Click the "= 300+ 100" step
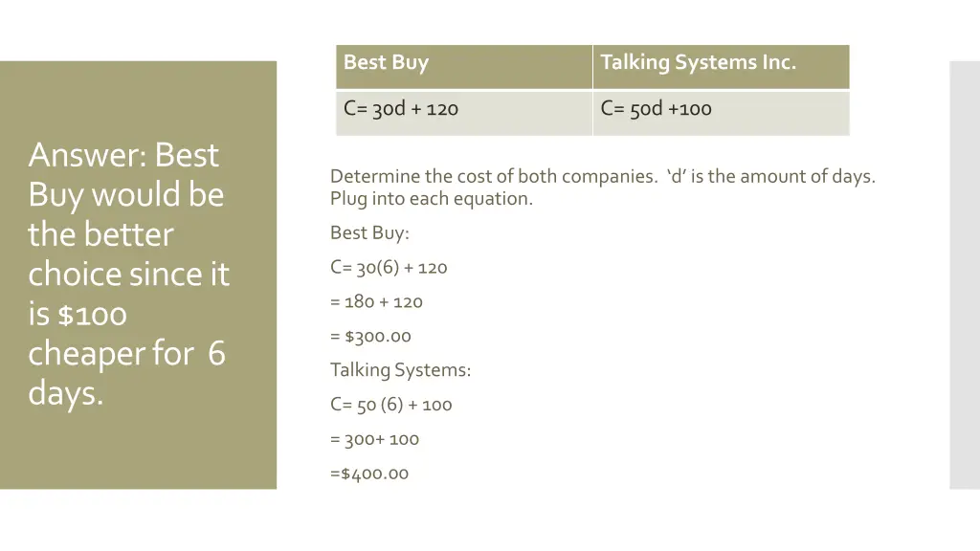Image resolution: width=980 pixels, height=551 pixels. [x=374, y=440]
